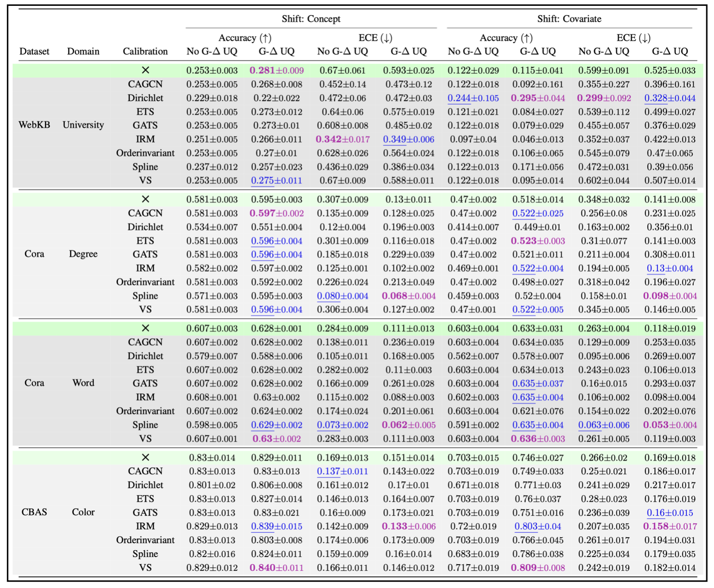The height and width of the screenshot is (588, 714).
Task: Click the bold value 0.062±0.005
Action: [x=409, y=425]
